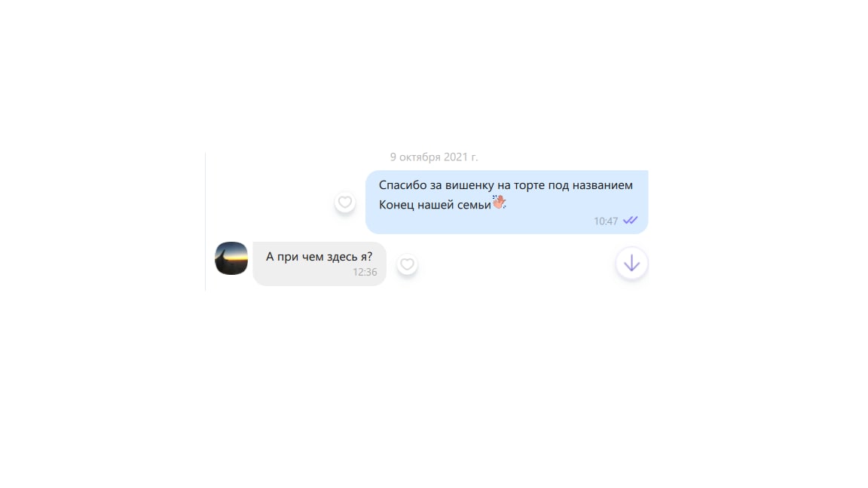Select the blue outgoing message bubble

[506, 202]
